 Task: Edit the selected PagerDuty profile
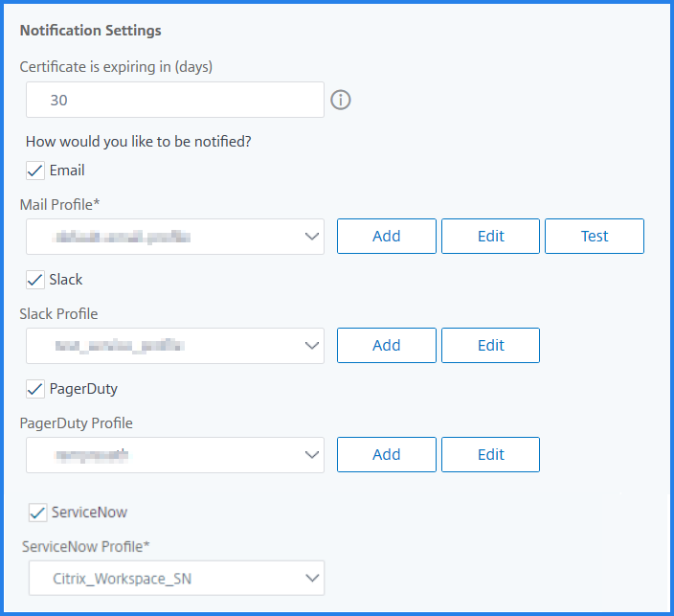click(x=490, y=455)
